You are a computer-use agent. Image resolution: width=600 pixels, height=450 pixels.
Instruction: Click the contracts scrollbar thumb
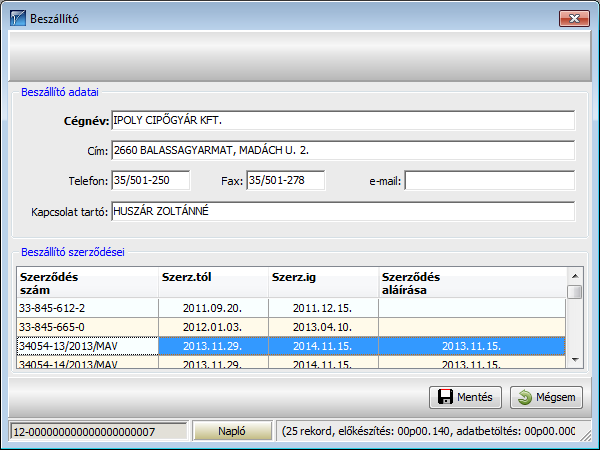point(575,292)
